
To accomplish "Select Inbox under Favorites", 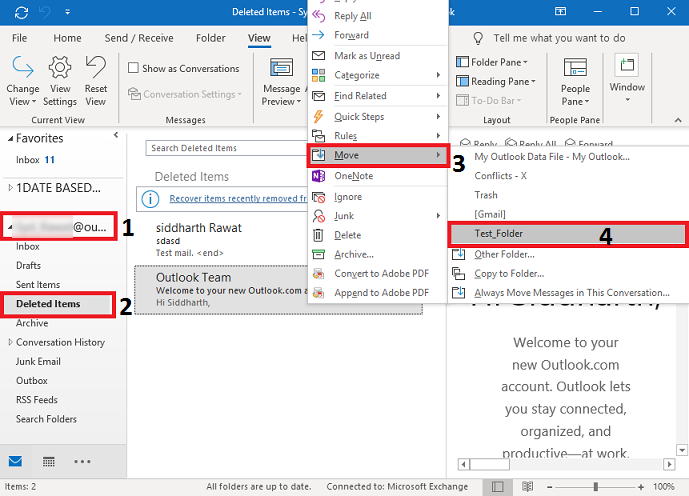I will pos(35,159).
